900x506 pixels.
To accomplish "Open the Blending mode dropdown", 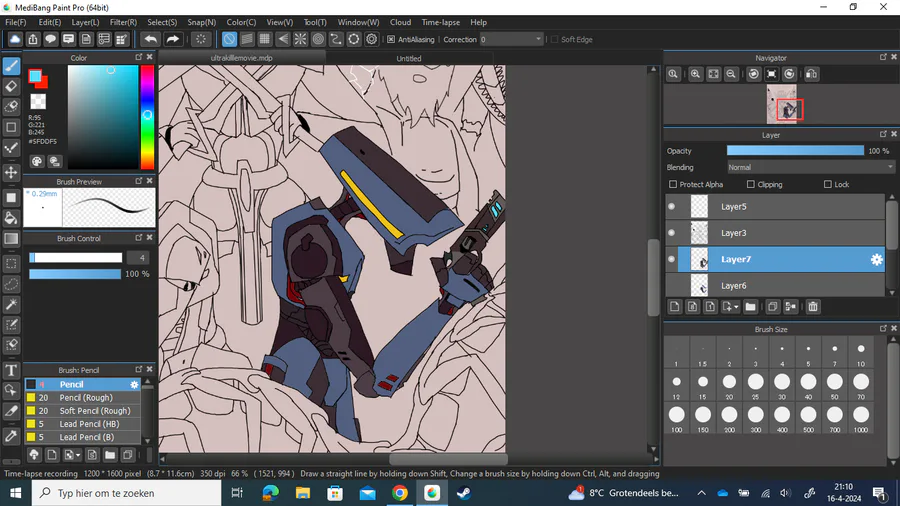I will (x=810, y=168).
